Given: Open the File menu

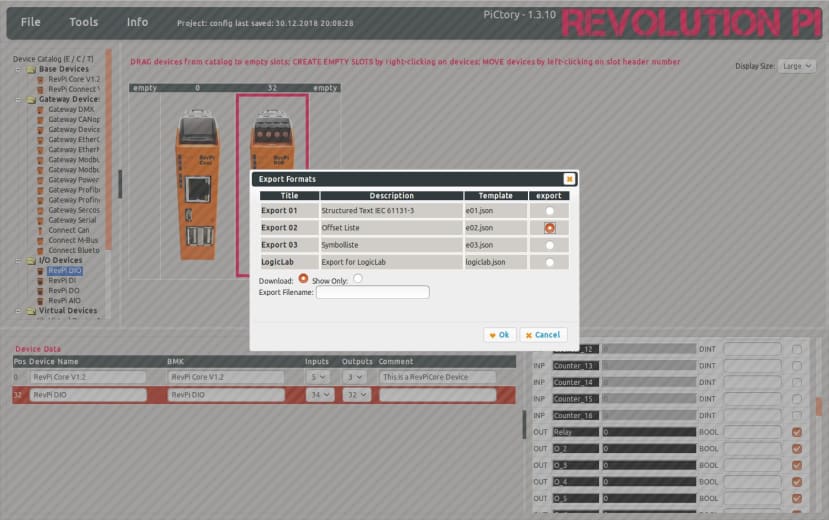Looking at the screenshot, I should point(30,22).
